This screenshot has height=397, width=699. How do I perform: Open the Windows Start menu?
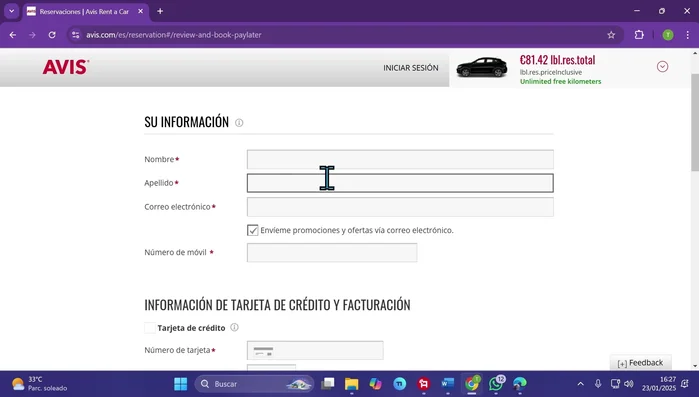pyautogui.click(x=181, y=384)
